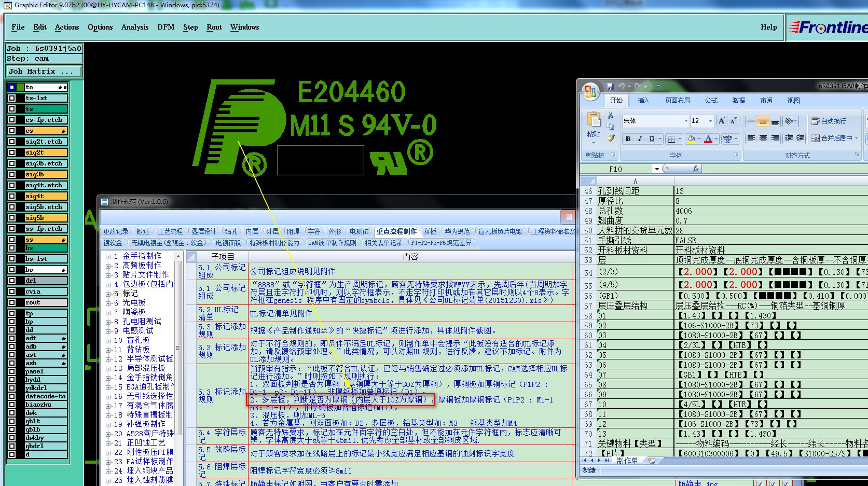Expand tree node 6 光电板
The width and height of the screenshot is (868, 486).
point(108,303)
